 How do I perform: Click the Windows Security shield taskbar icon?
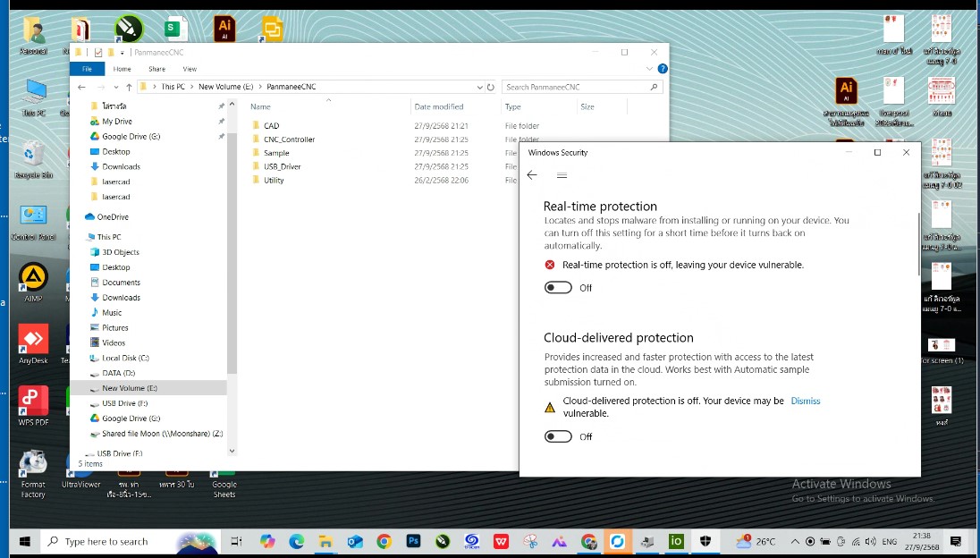[705, 541]
